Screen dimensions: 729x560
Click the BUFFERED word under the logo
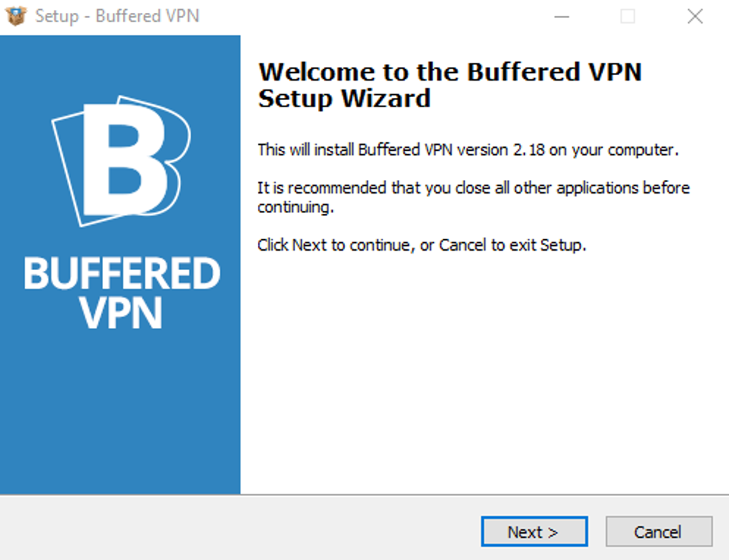tap(122, 274)
